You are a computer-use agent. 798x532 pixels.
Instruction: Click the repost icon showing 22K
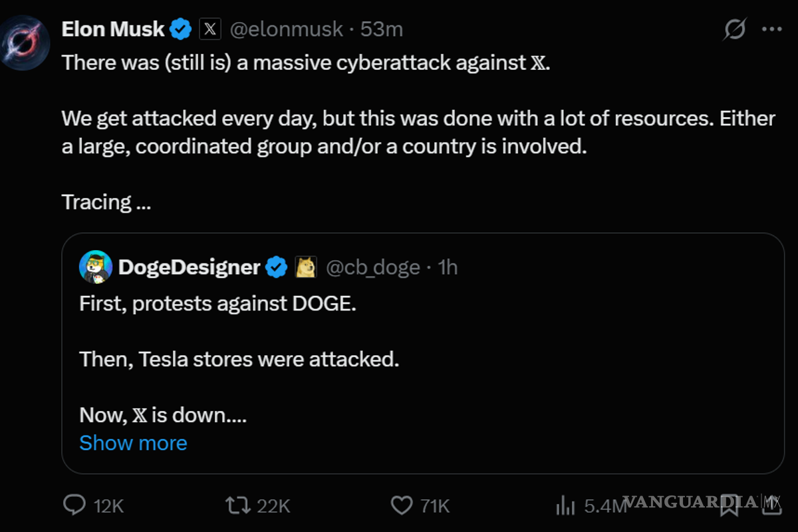(x=236, y=506)
